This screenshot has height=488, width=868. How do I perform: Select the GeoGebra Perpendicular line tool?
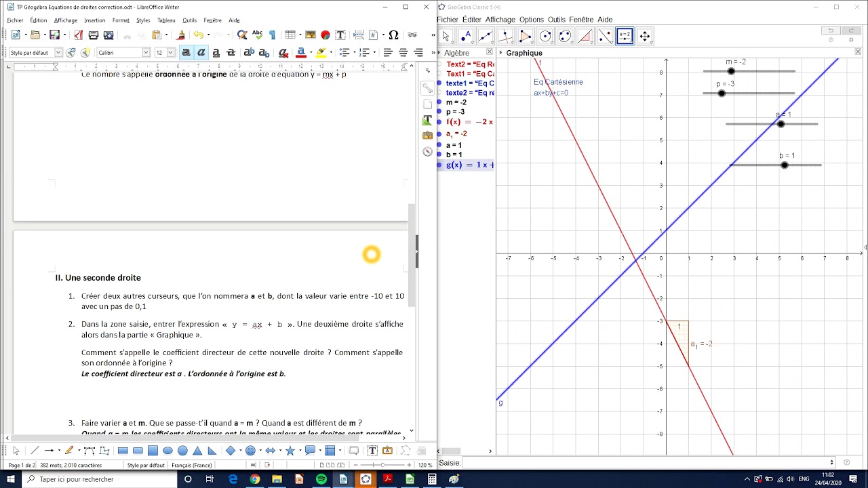[x=505, y=37]
